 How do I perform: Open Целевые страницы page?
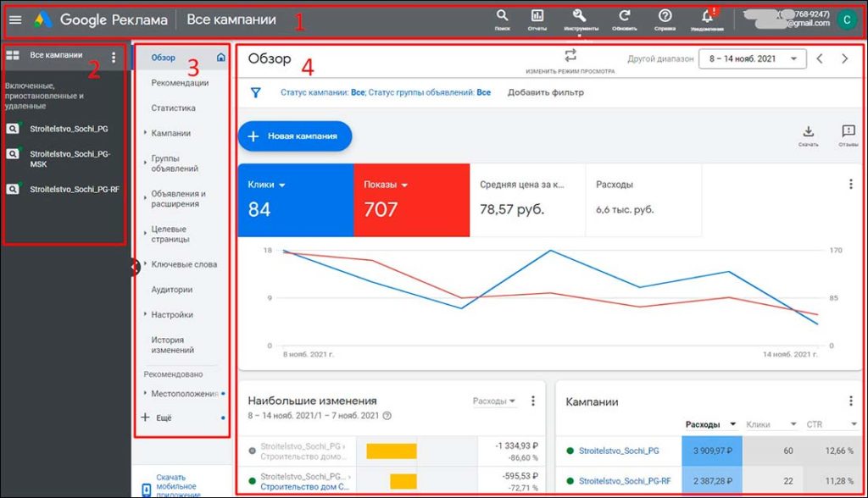click(x=170, y=234)
